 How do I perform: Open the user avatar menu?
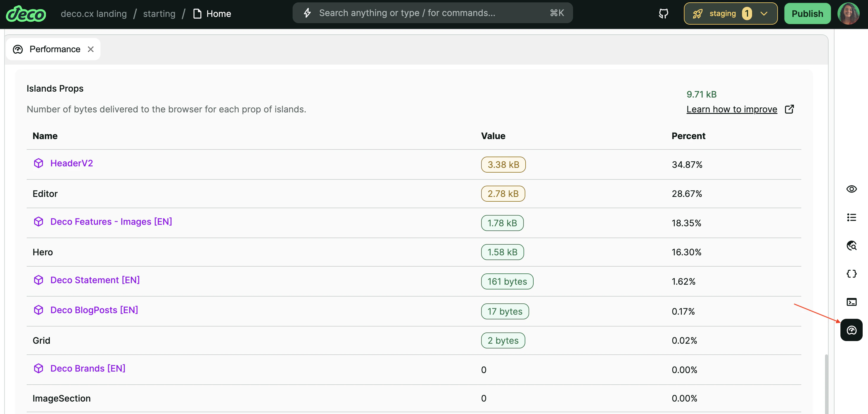click(848, 14)
